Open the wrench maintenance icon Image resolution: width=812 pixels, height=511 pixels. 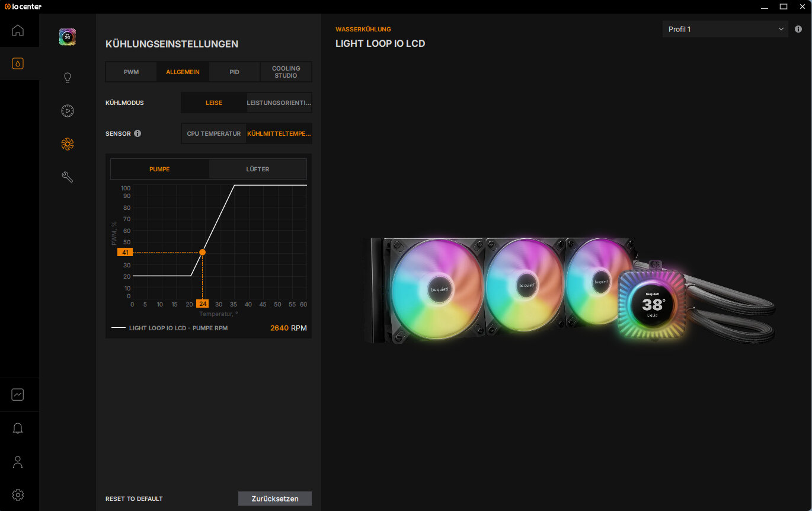point(68,177)
